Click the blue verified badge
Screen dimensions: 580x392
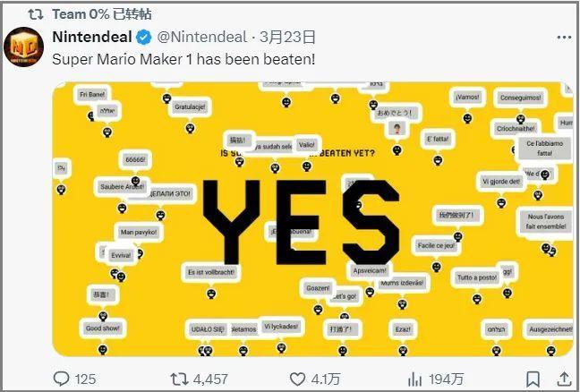(x=141, y=38)
